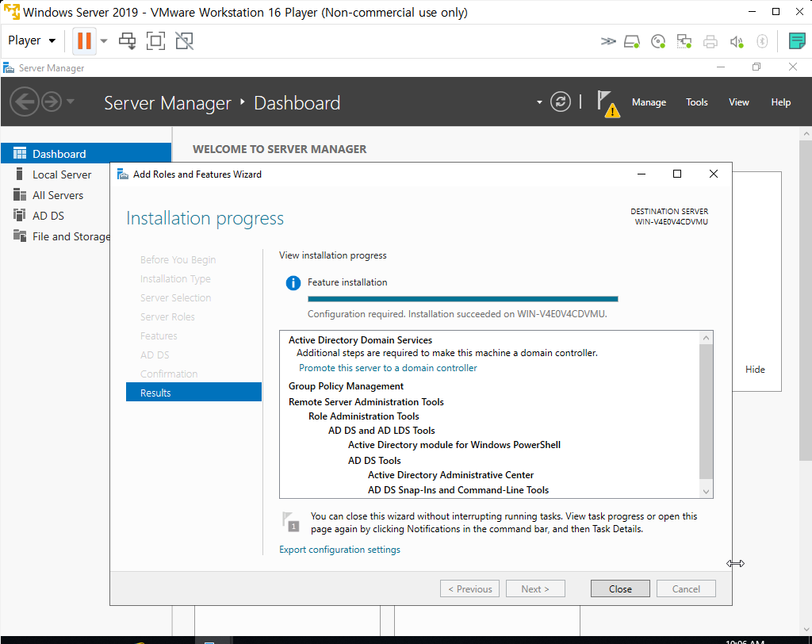Click Export configuration settings link
Screen dimensions: 812x644
coord(339,549)
